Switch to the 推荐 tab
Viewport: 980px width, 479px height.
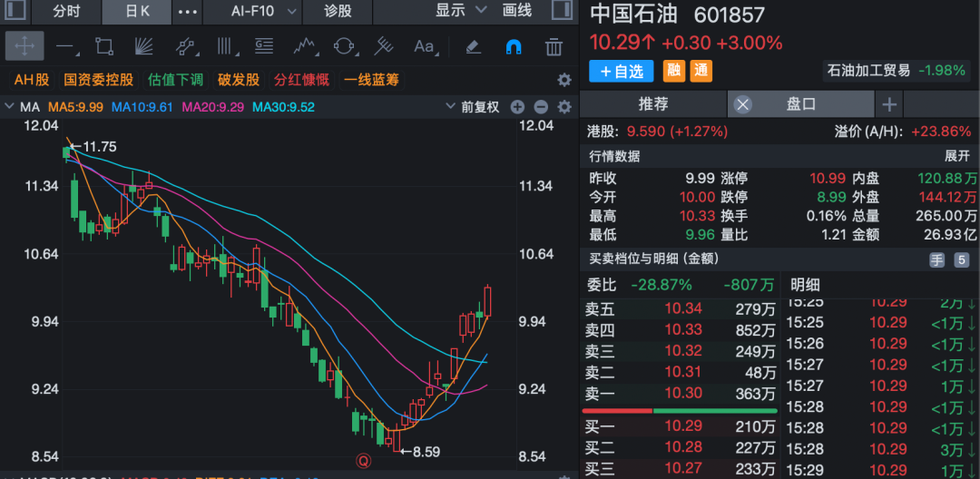coord(653,104)
